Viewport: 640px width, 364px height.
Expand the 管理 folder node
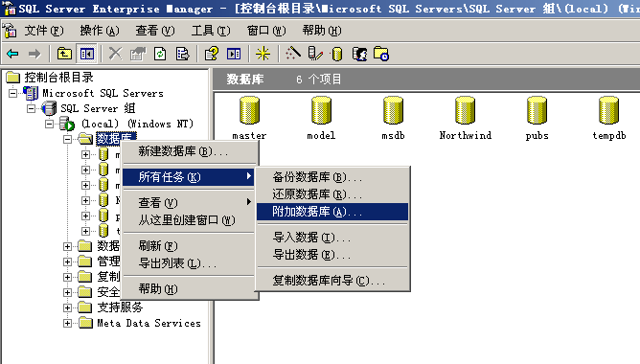pyautogui.click(x=67, y=262)
